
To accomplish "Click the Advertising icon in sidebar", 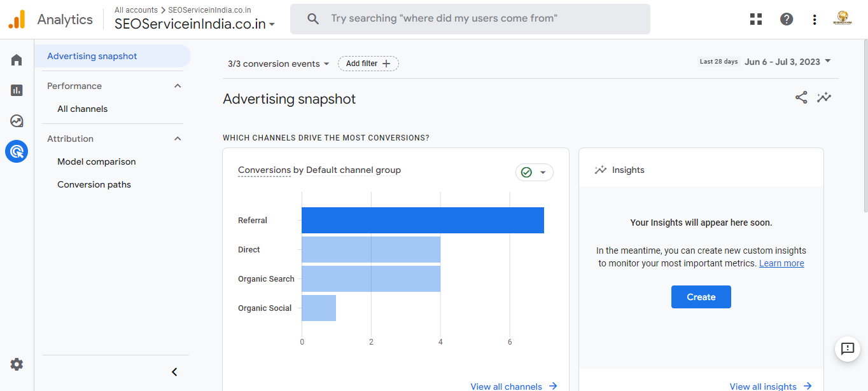I will 17,151.
